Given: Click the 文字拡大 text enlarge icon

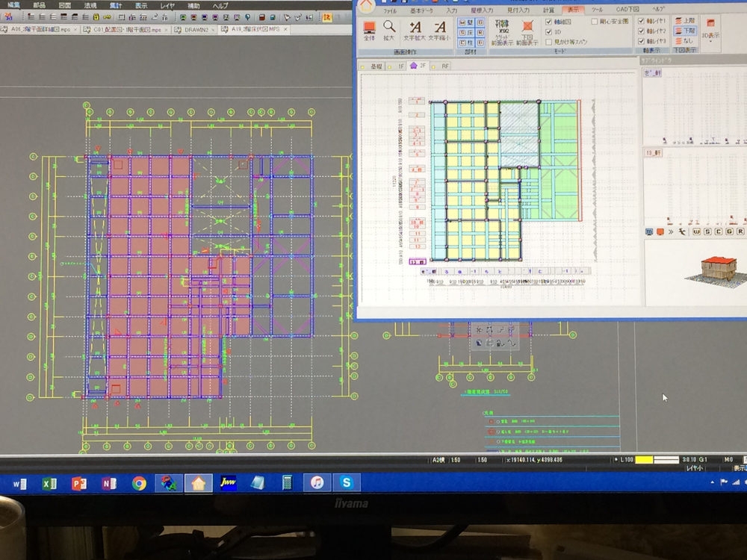Looking at the screenshot, I should [x=415, y=30].
